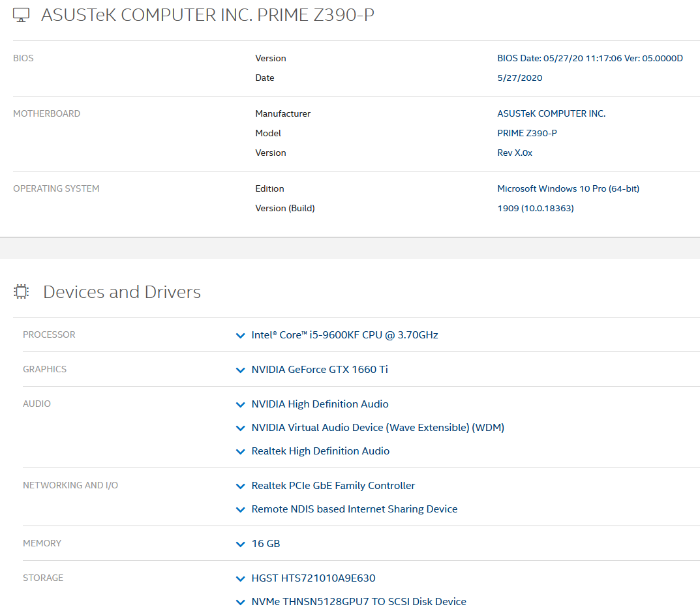Viewport: 700px width, 609px height.
Task: Click the Rev X.0x version link
Action: tap(515, 153)
